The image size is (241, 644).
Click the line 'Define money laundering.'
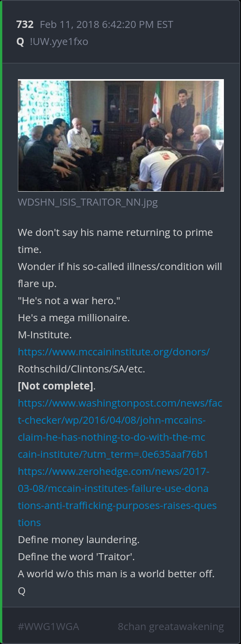pos(79,540)
